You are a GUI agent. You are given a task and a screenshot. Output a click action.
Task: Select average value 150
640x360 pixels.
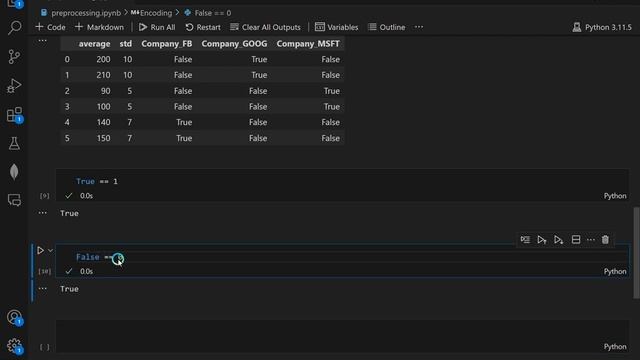103,138
